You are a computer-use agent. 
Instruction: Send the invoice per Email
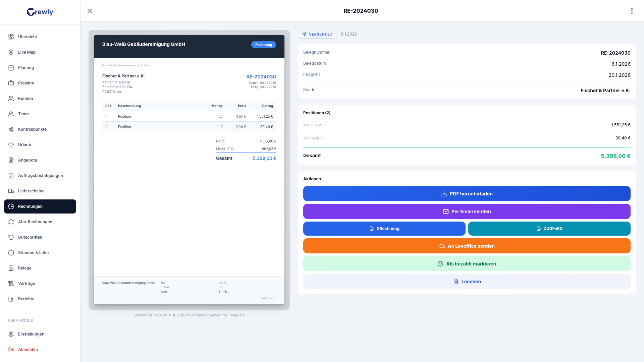[x=467, y=212]
